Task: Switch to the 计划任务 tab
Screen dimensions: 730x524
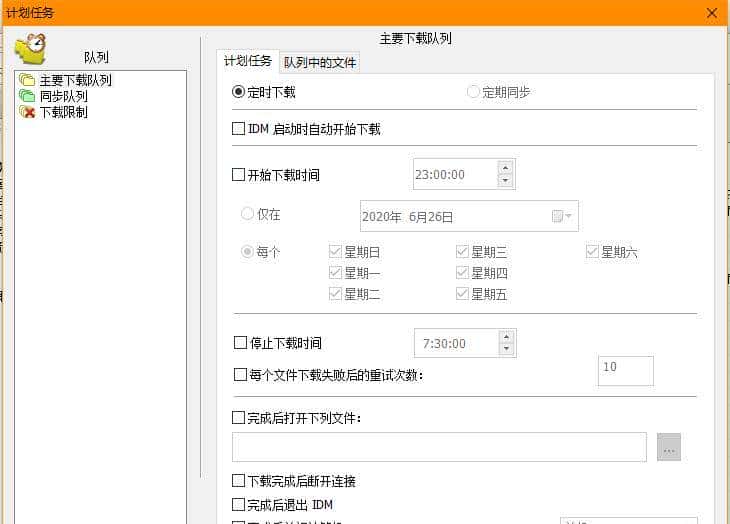Action: pos(248,61)
